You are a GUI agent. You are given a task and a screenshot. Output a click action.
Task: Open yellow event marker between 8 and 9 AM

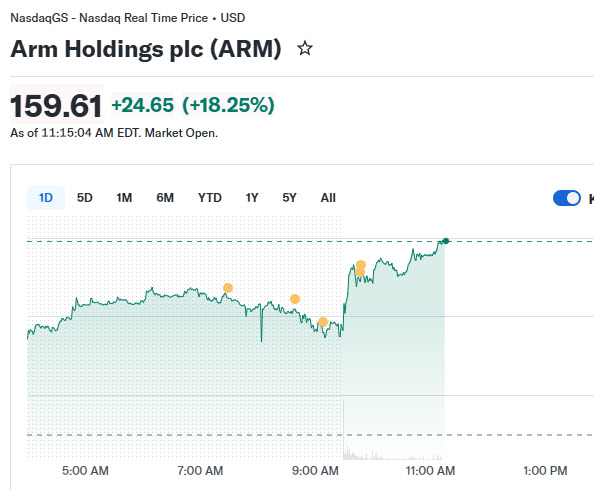point(295,299)
